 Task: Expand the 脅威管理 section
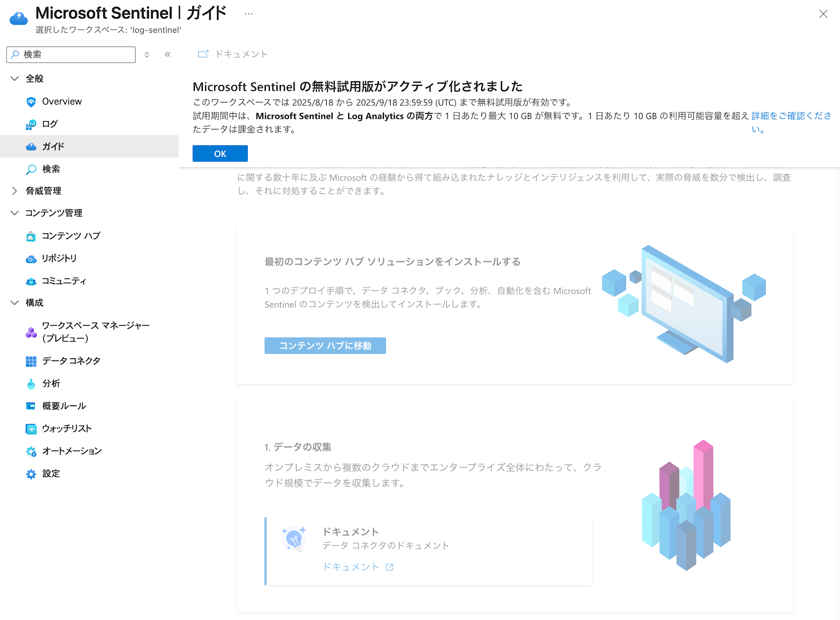(15, 191)
